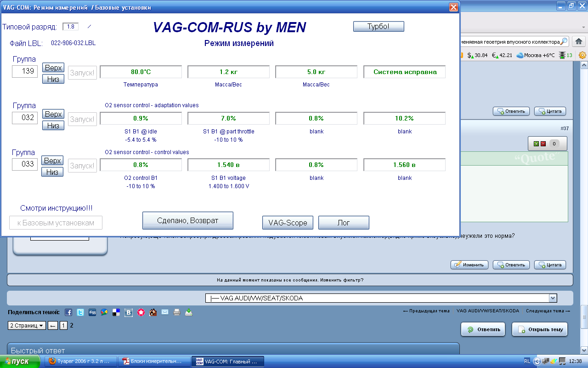Viewport: 588px width, 368px height.
Task: Share the topic on Delicious
Action: pyautogui.click(x=116, y=312)
